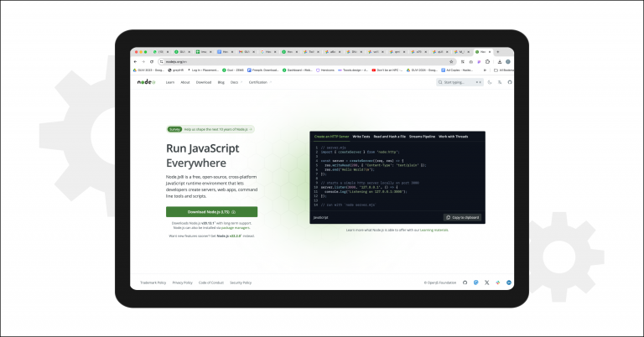The image size is (644, 337).
Task: Open a new browser tab with plus
Action: tap(498, 52)
